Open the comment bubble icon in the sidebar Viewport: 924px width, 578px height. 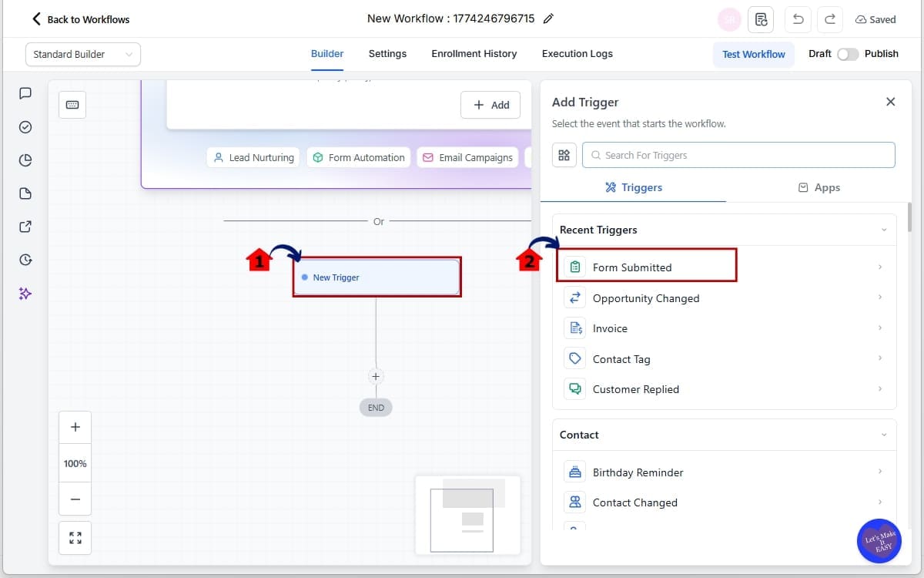[25, 93]
